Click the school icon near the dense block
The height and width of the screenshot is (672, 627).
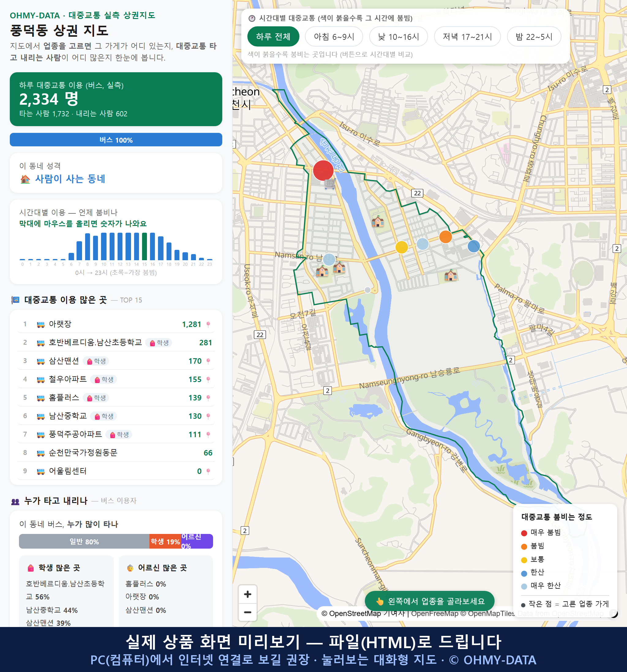pos(451,275)
